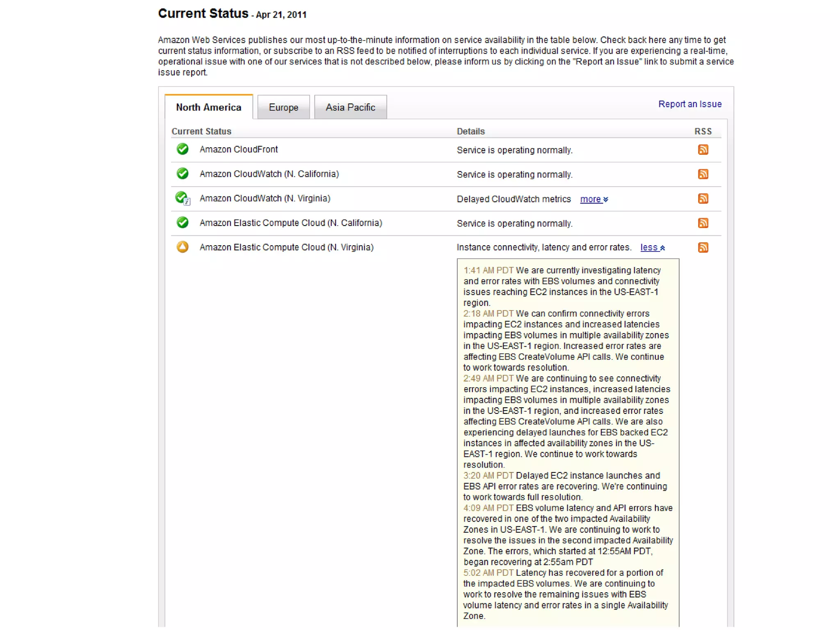
Task: Click green check status icon for CloudFront
Action: 183,149
